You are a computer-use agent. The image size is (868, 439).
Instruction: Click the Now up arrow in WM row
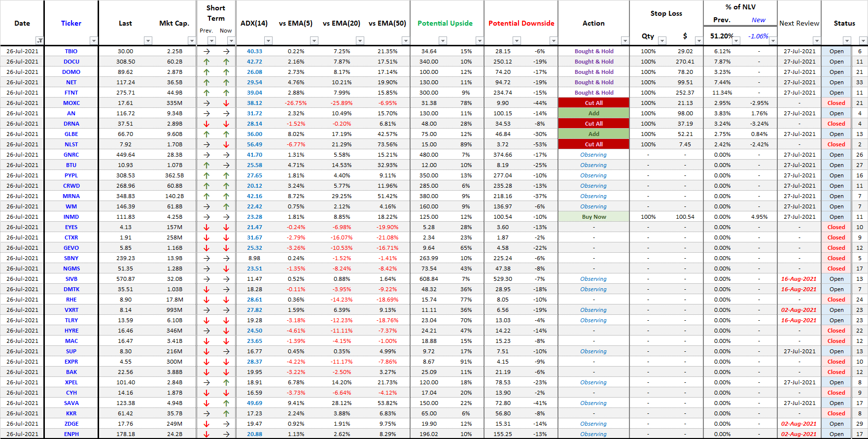coord(226,206)
